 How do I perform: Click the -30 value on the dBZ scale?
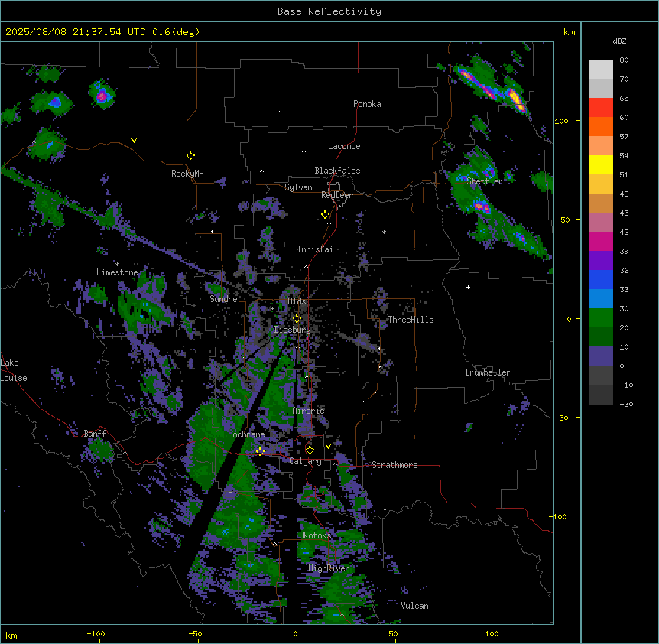coord(626,404)
